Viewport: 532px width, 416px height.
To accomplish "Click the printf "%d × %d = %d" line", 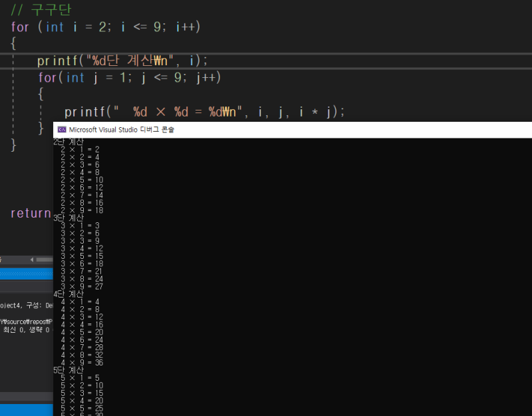I will point(205,112).
